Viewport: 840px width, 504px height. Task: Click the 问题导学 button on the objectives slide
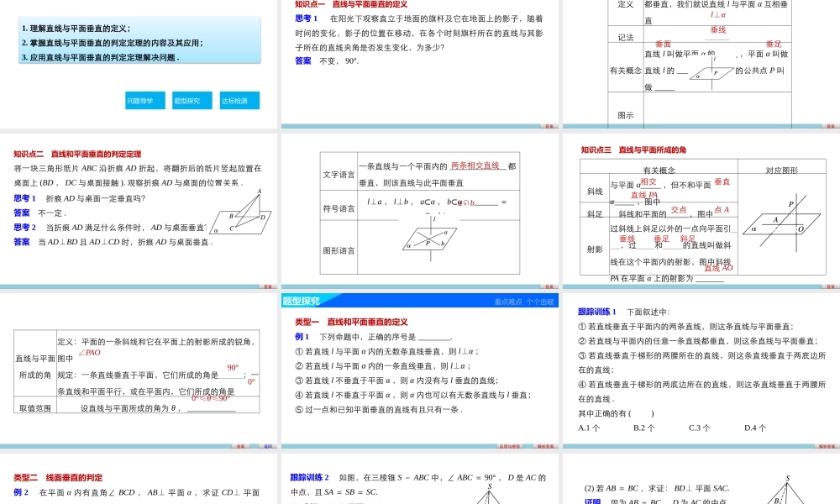pyautogui.click(x=145, y=101)
